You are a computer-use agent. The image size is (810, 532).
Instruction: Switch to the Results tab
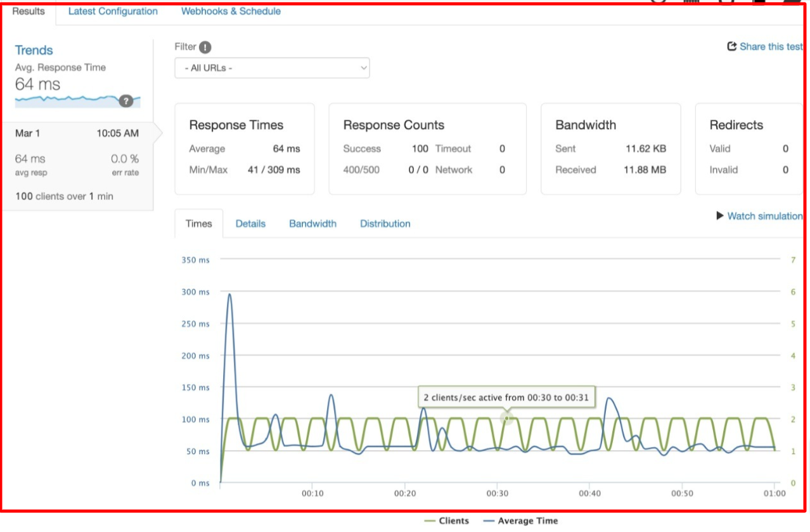29,11
